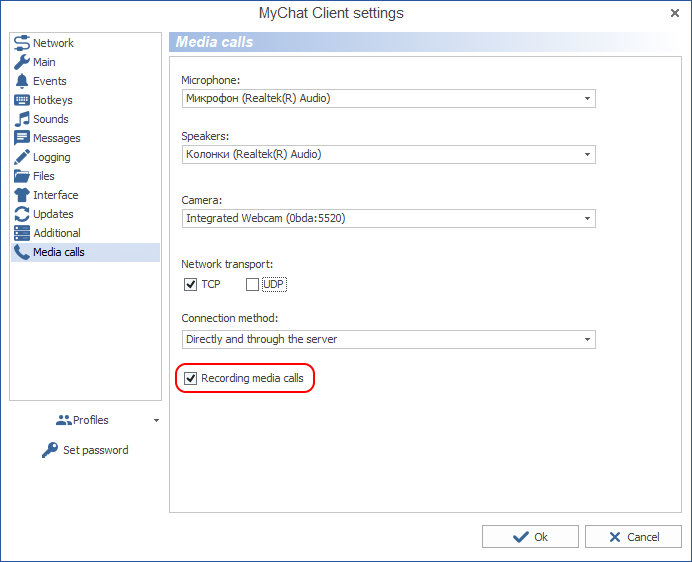Click the Files folder icon

[x=22, y=176]
